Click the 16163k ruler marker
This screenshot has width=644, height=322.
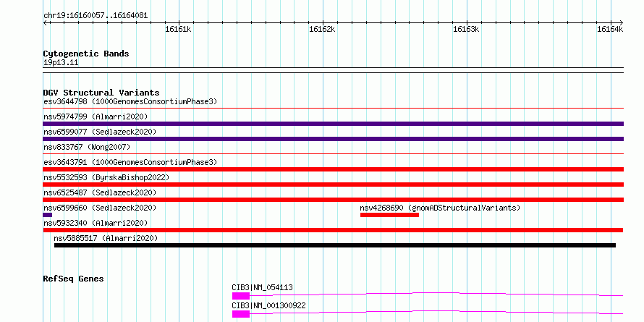tap(466, 29)
